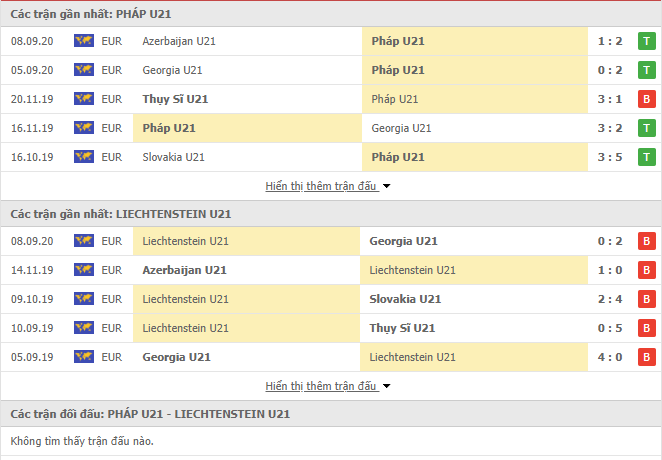Click the EUR flag icon on 14.11.19 row
Viewport: 662px width, 460px height.
(84, 270)
